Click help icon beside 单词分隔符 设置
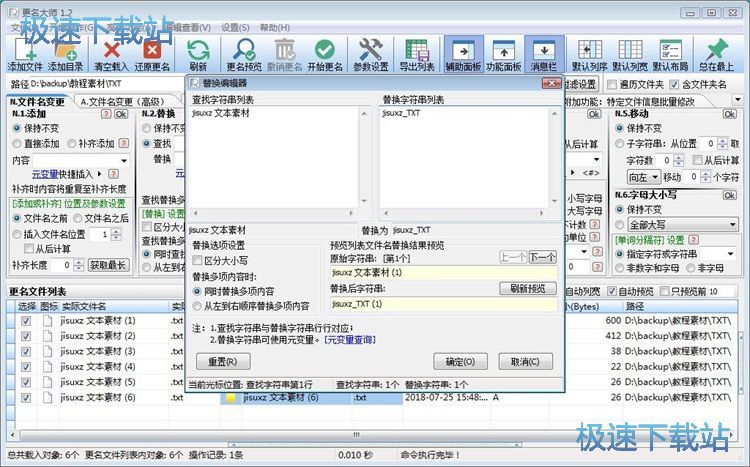The width and height of the screenshot is (750, 467). 694,240
